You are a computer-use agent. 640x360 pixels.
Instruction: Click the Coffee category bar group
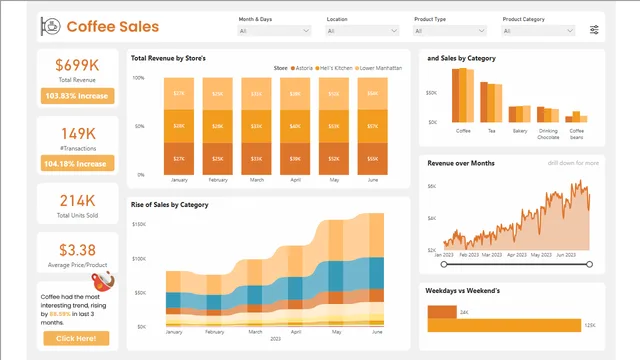tap(463, 96)
